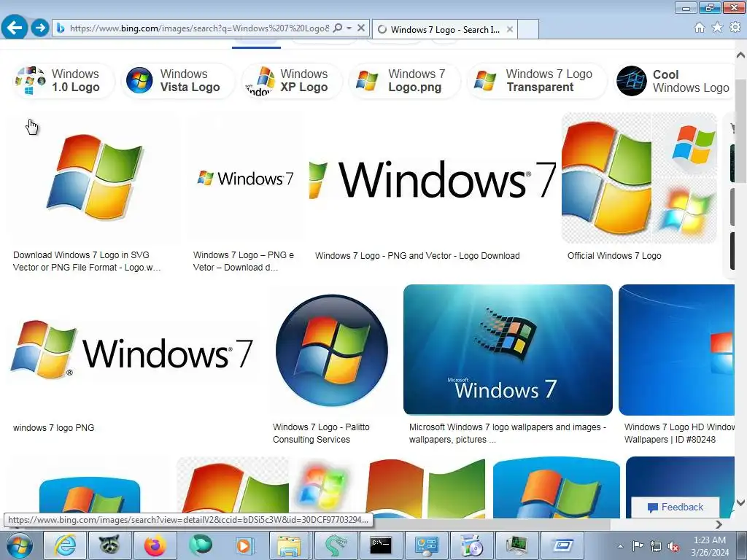747x560 pixels.
Task: Open the small Windows 7 wordmark thumbnail
Action: [x=245, y=178]
